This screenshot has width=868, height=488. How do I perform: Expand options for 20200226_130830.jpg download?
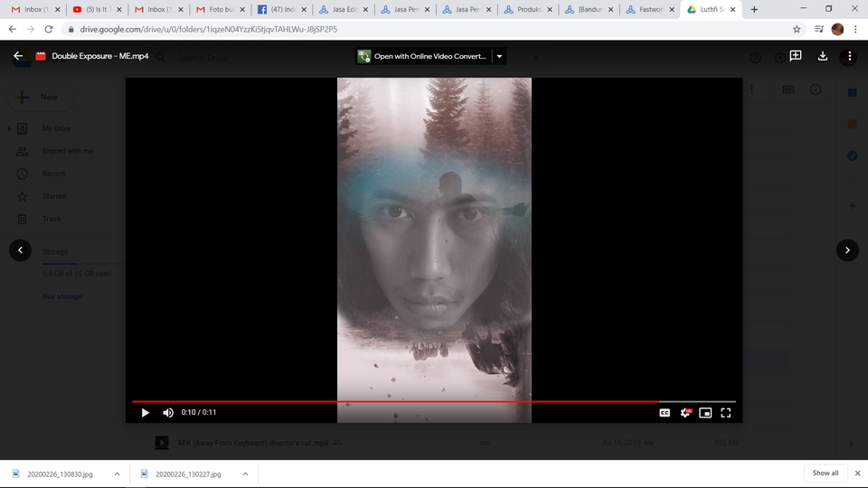(x=117, y=474)
